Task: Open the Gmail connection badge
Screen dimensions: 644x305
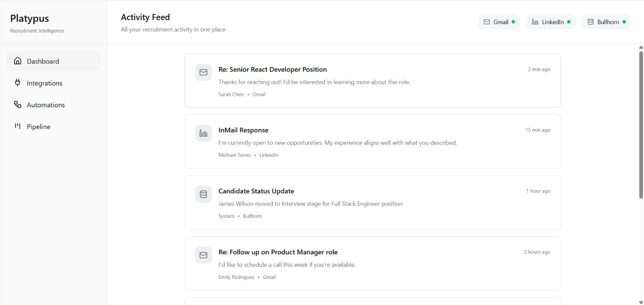Action: tap(499, 22)
